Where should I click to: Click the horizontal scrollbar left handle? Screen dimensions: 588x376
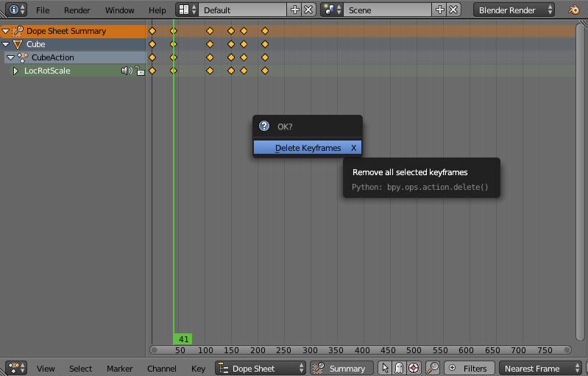point(154,350)
